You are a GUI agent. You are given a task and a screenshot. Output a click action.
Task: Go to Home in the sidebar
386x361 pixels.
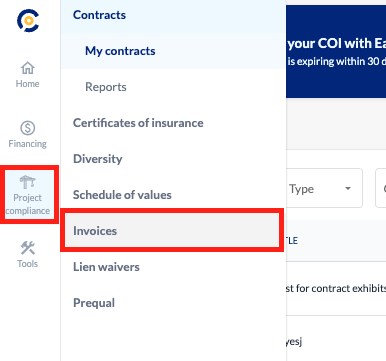27,75
